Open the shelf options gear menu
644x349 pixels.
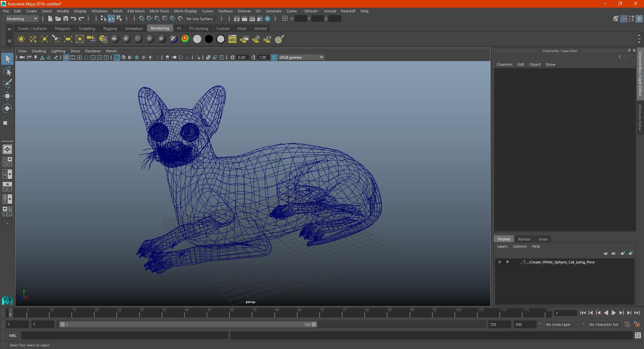click(x=9, y=41)
